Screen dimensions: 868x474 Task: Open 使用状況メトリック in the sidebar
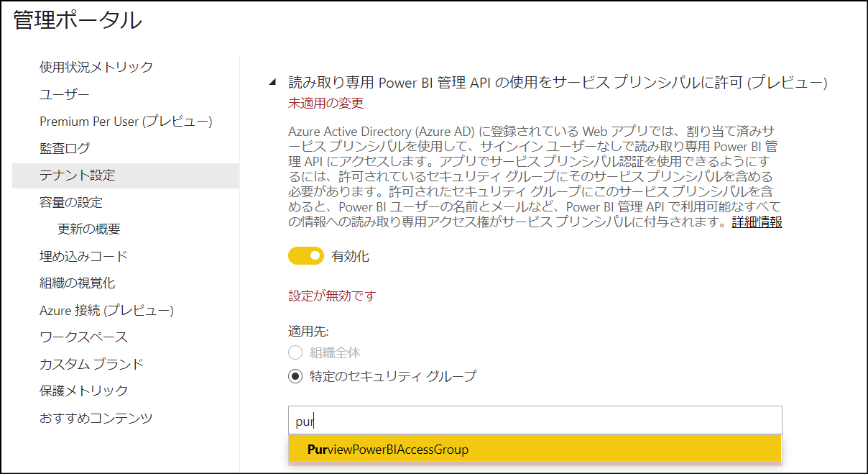click(x=96, y=67)
